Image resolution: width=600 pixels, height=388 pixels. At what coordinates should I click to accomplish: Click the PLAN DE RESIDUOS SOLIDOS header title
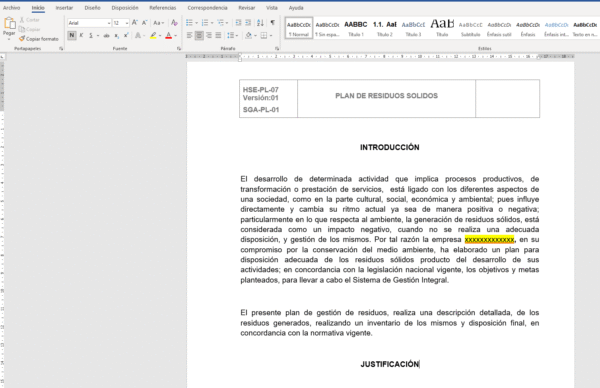click(386, 96)
